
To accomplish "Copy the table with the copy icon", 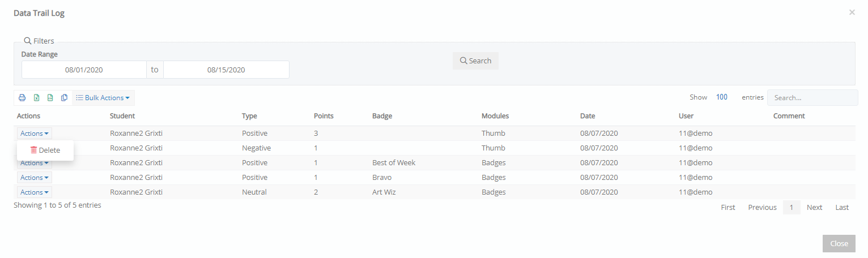I will [x=64, y=98].
